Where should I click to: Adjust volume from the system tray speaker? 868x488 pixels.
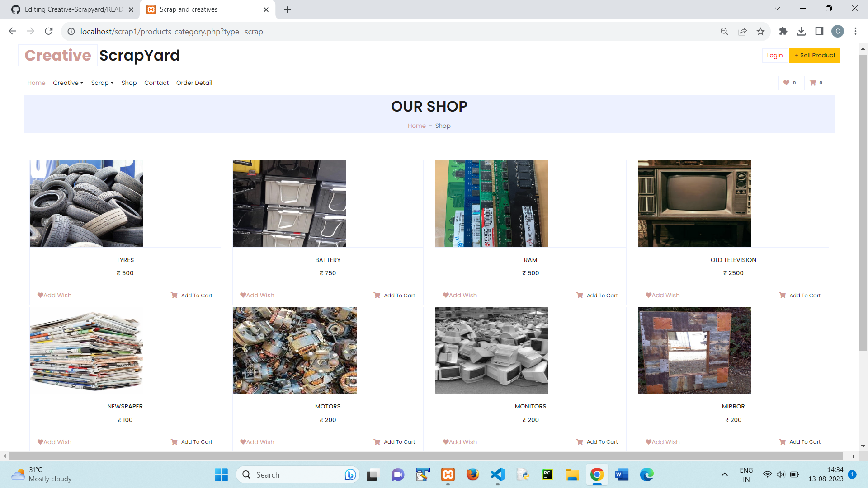[781, 474]
